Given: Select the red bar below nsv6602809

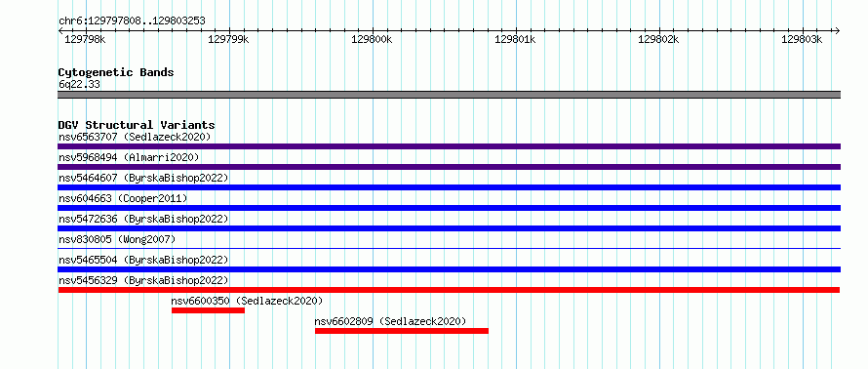Looking at the screenshot, I should coord(402,331).
